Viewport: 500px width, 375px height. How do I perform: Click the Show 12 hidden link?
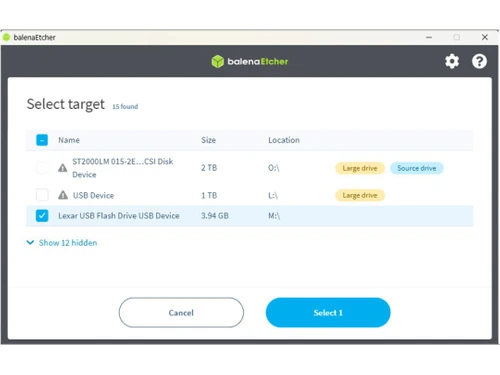(x=68, y=243)
